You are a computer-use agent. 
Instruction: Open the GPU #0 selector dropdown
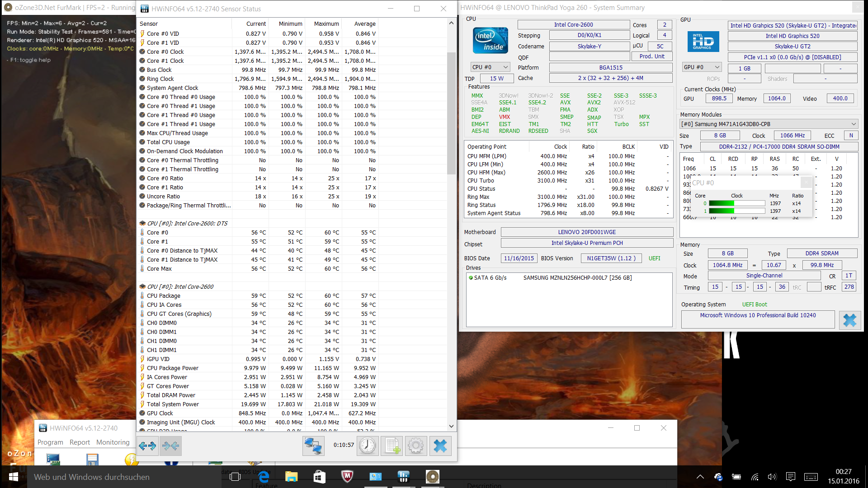click(702, 67)
